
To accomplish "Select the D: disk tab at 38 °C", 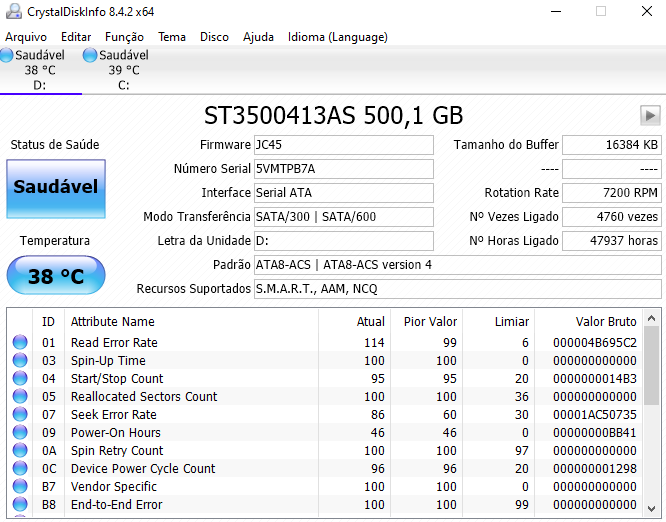I will pyautogui.click(x=40, y=70).
